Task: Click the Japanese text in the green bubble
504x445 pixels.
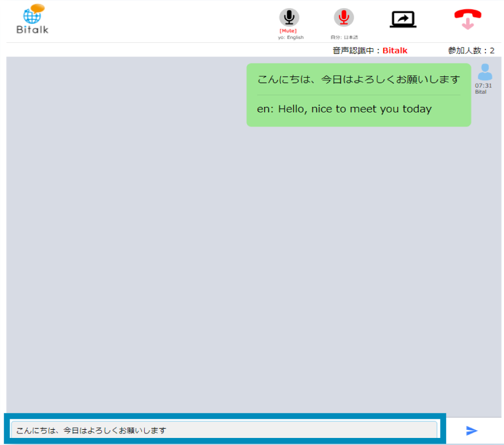Action: click(x=358, y=80)
